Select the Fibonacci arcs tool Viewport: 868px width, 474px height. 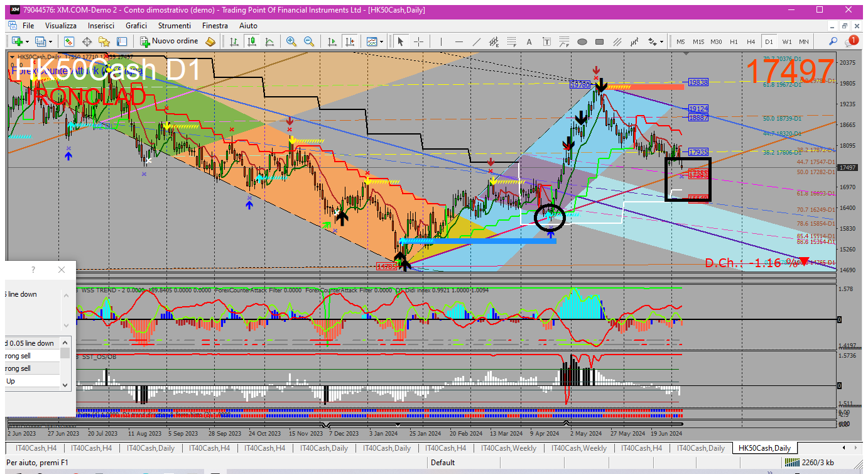564,41
